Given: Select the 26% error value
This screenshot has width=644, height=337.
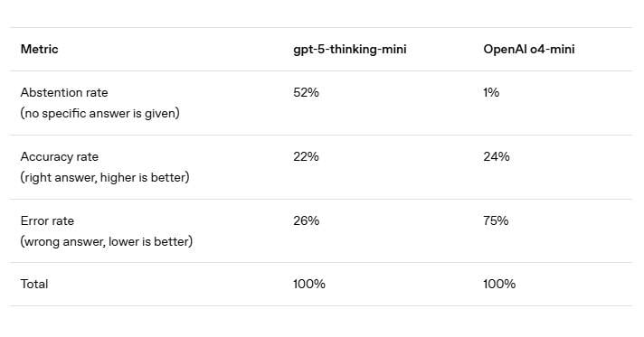Looking at the screenshot, I should (x=307, y=220).
